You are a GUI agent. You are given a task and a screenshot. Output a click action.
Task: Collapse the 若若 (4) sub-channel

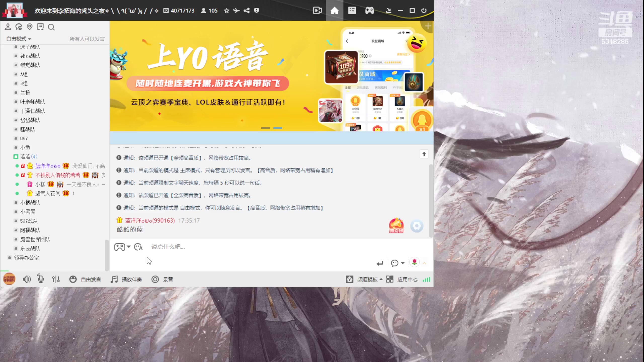[25, 157]
